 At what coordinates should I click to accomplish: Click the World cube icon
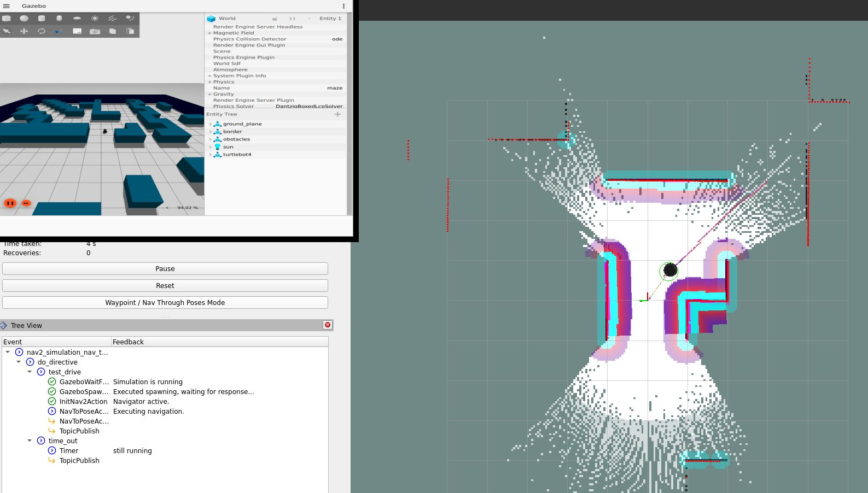click(211, 19)
